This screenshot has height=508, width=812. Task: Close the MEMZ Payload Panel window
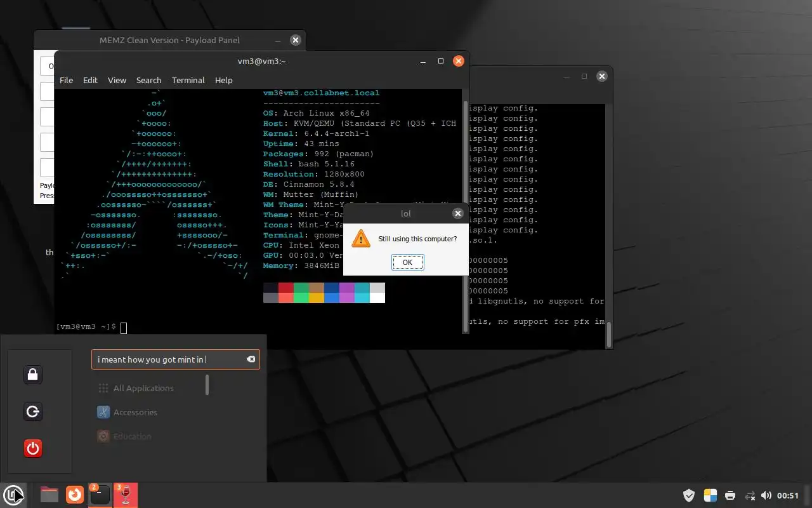point(295,40)
